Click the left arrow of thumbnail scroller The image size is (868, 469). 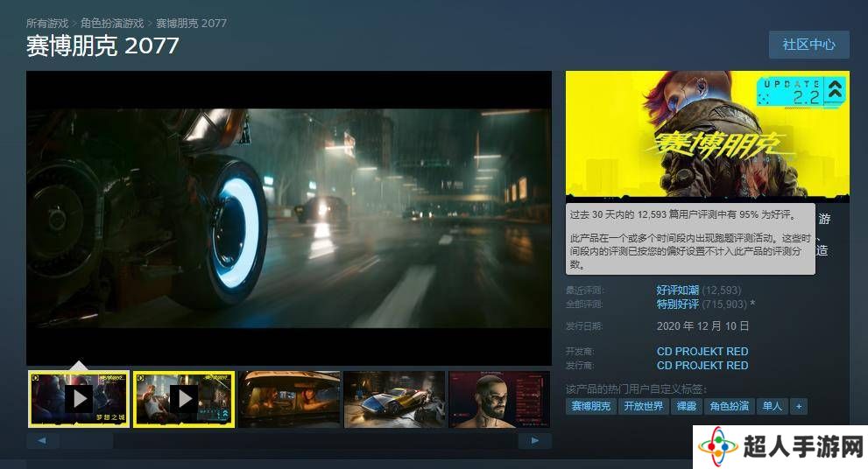coord(42,441)
